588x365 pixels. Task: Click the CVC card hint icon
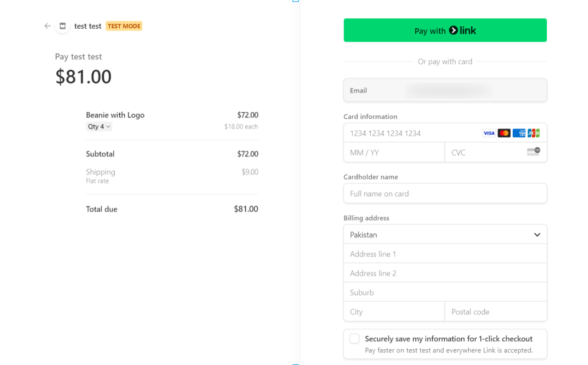(533, 152)
